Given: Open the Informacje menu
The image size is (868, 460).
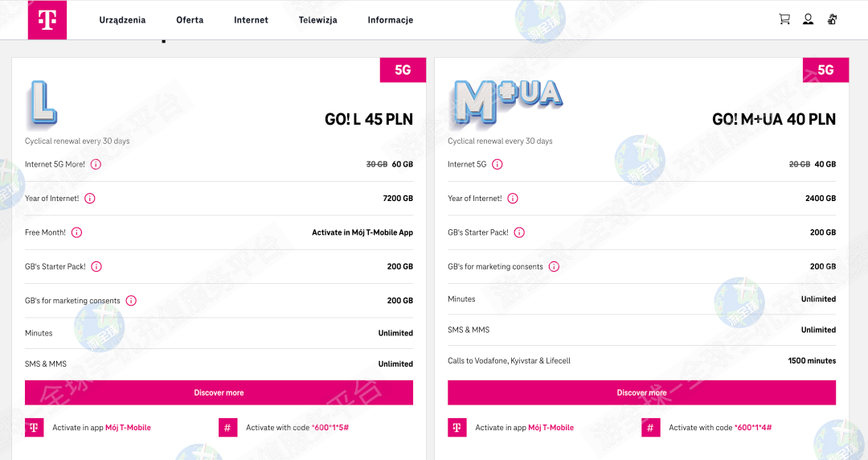Looking at the screenshot, I should (x=390, y=20).
